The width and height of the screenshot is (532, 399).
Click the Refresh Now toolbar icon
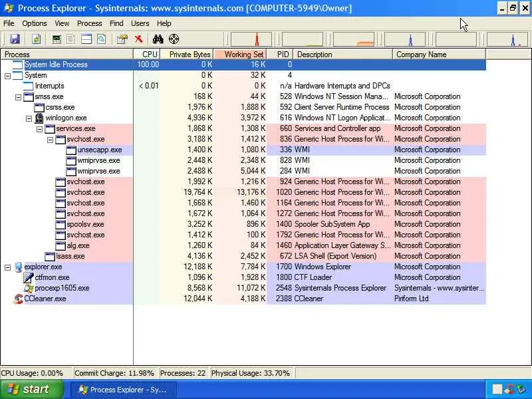(37, 39)
